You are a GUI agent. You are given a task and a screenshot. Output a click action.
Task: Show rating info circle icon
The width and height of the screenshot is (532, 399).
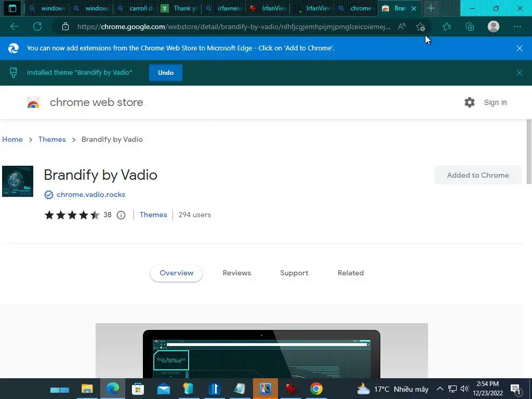[121, 215]
